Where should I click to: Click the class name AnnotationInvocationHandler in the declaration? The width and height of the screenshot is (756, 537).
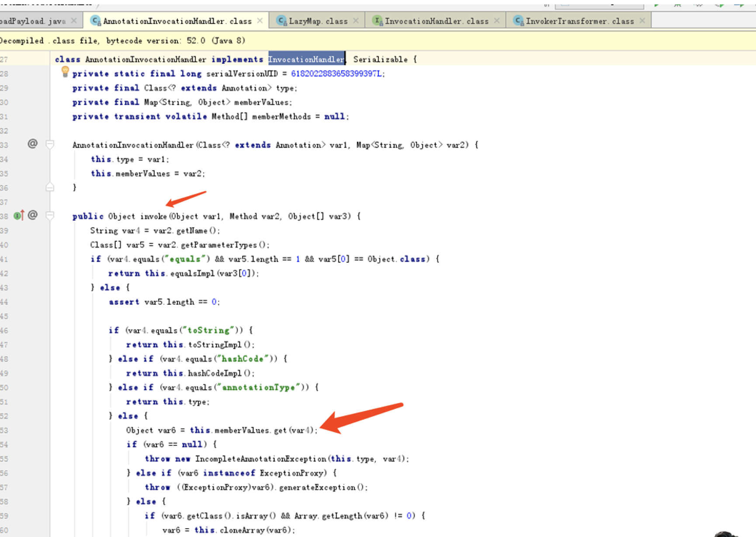146,59
